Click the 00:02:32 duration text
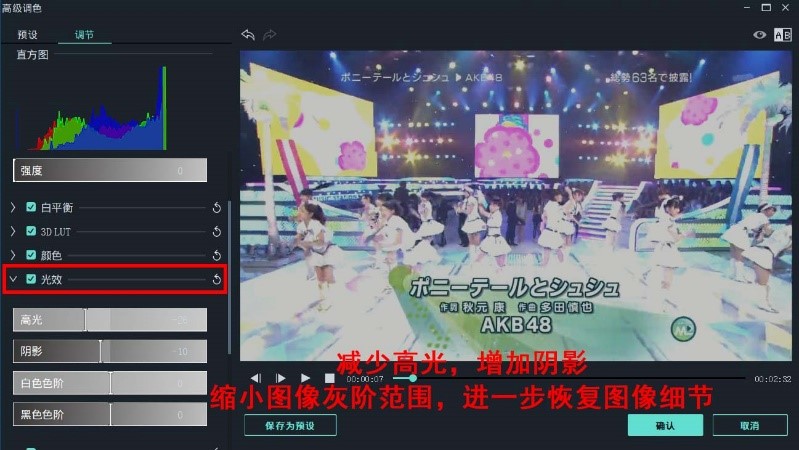The width and height of the screenshot is (799, 450). 773,379
